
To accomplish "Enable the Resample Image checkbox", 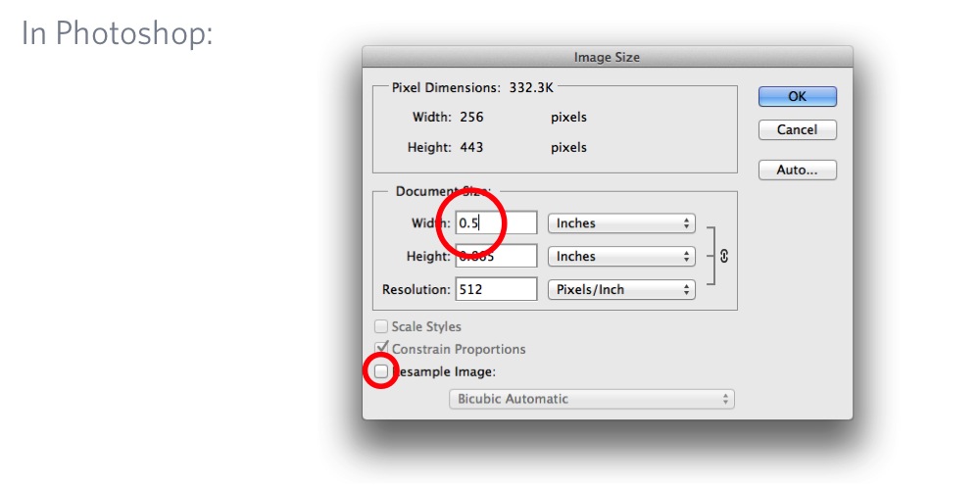I will pyautogui.click(x=380, y=371).
